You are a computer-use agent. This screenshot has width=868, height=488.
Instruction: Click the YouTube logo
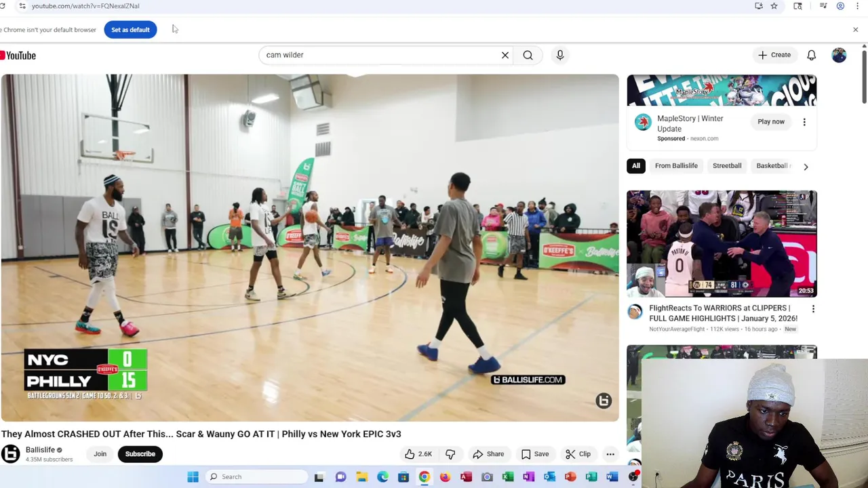click(18, 56)
